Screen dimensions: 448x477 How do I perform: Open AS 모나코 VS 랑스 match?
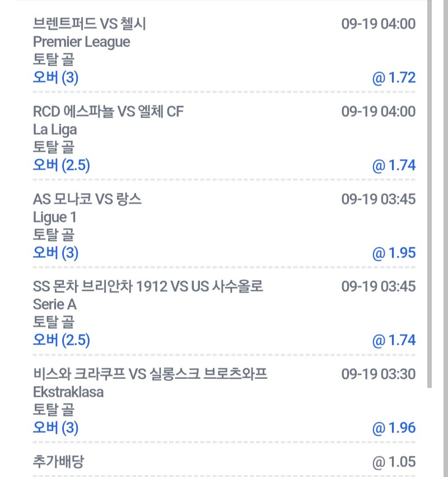coord(87,199)
